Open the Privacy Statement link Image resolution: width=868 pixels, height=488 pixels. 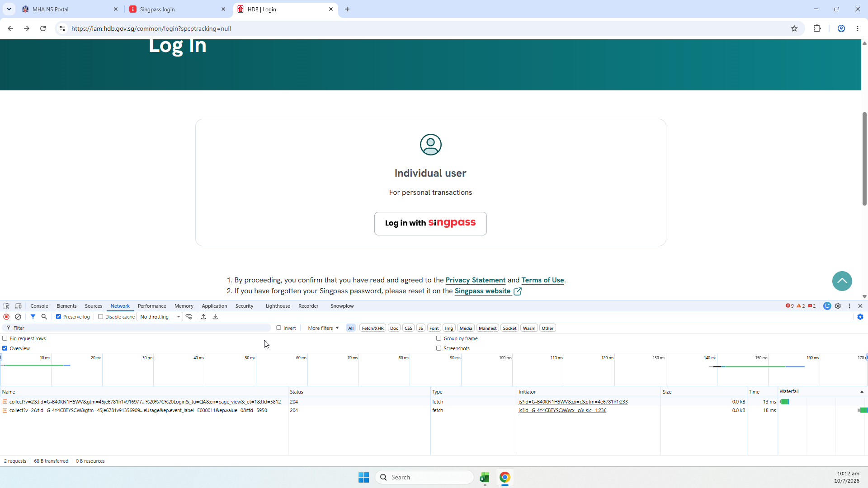pyautogui.click(x=475, y=280)
